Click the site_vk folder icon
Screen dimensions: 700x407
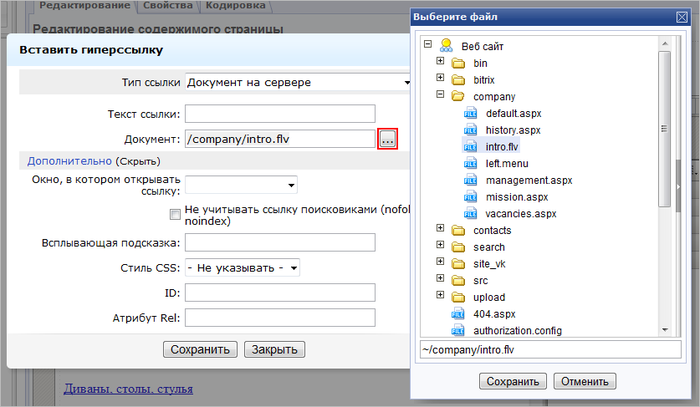[458, 264]
